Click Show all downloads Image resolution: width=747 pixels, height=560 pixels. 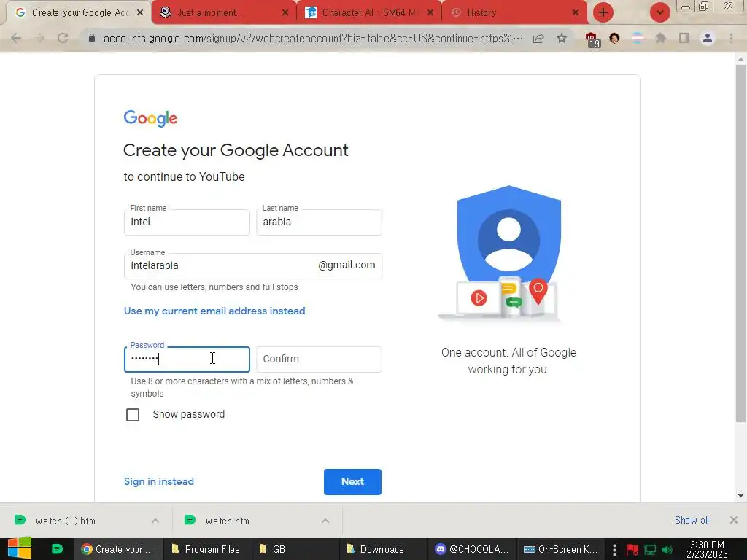click(692, 520)
